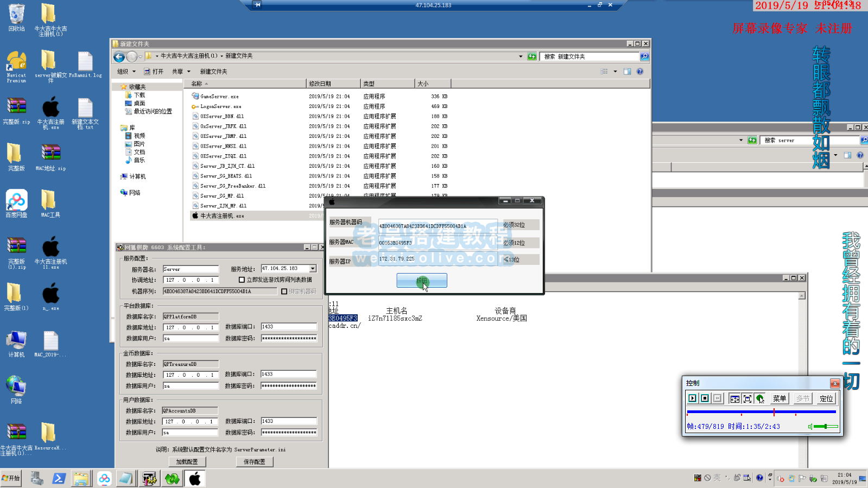Click Baidu Netdisk icon in the taskbar
Viewport: 868px width, 488px height.
[x=104, y=478]
